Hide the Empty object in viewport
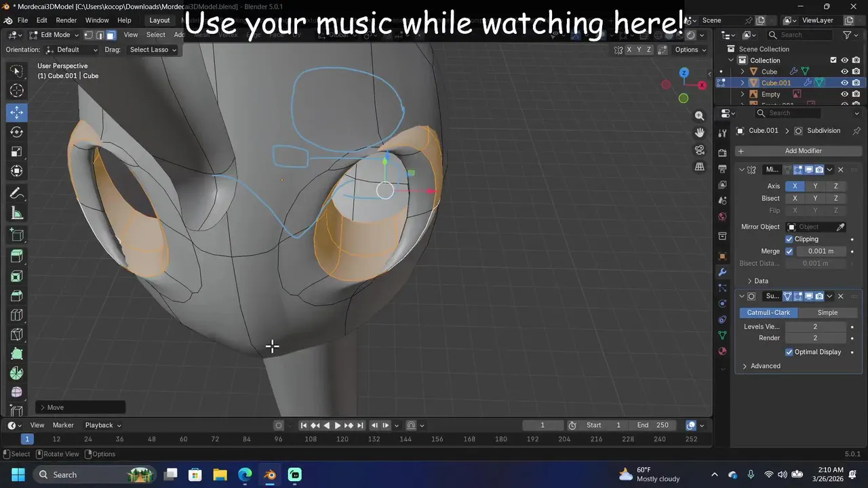Screen dimensions: 868x488 (x=845, y=94)
